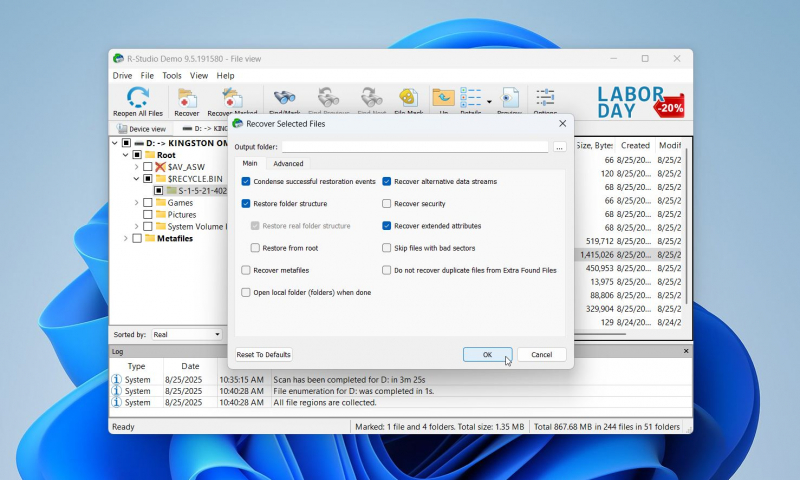Click the Reopen All Files toolbar icon
Screen dimensions: 800x480
138,97
